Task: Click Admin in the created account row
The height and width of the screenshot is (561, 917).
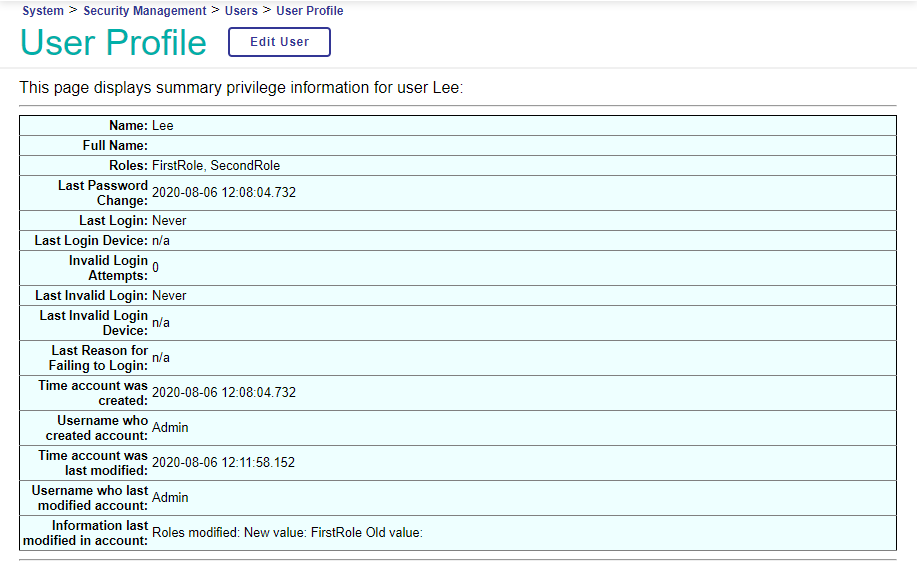Action: tap(170, 428)
